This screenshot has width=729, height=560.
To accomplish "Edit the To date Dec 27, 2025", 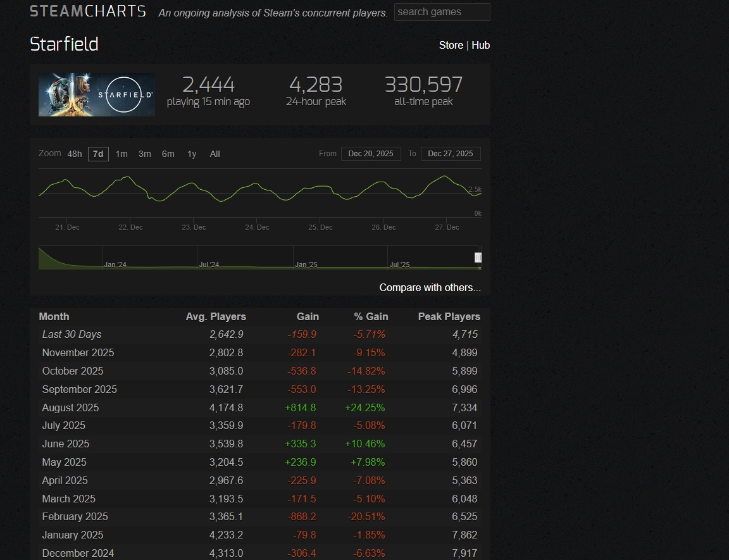I will [x=451, y=154].
